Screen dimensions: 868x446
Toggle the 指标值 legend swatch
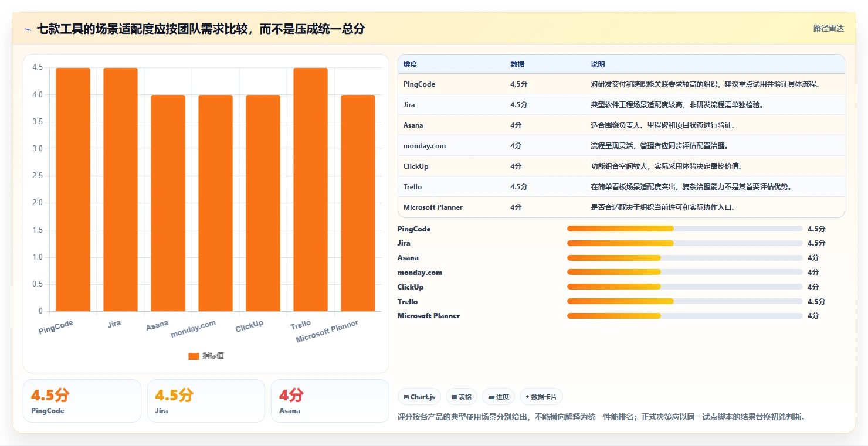tap(194, 356)
